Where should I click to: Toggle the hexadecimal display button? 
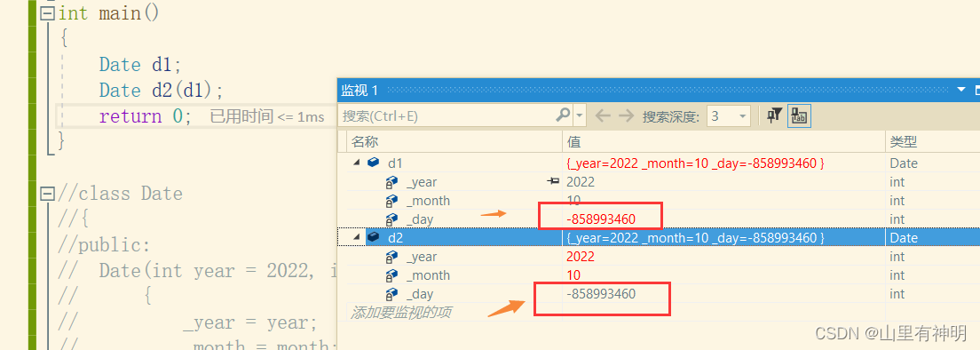[x=799, y=116]
